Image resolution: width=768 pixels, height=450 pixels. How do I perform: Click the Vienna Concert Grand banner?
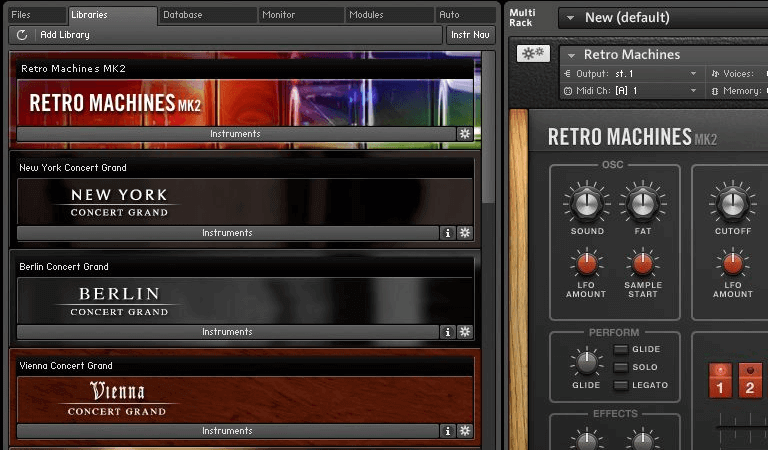pos(245,400)
